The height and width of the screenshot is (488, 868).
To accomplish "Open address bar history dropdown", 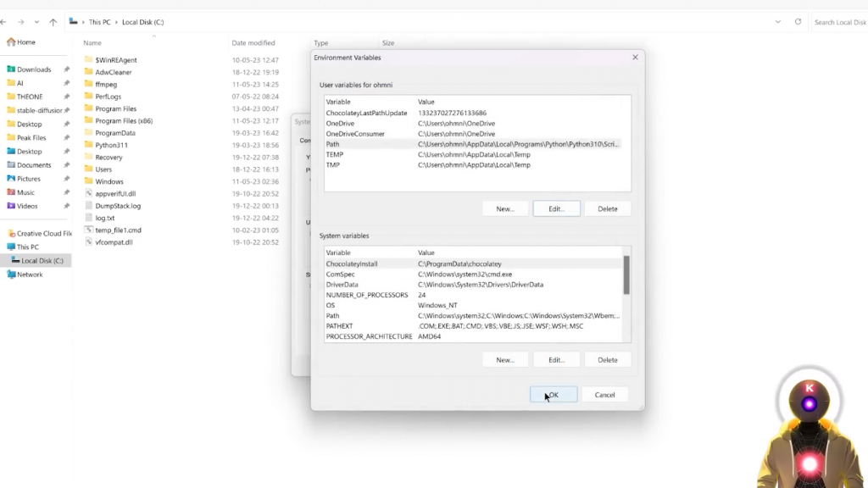I will click(778, 22).
